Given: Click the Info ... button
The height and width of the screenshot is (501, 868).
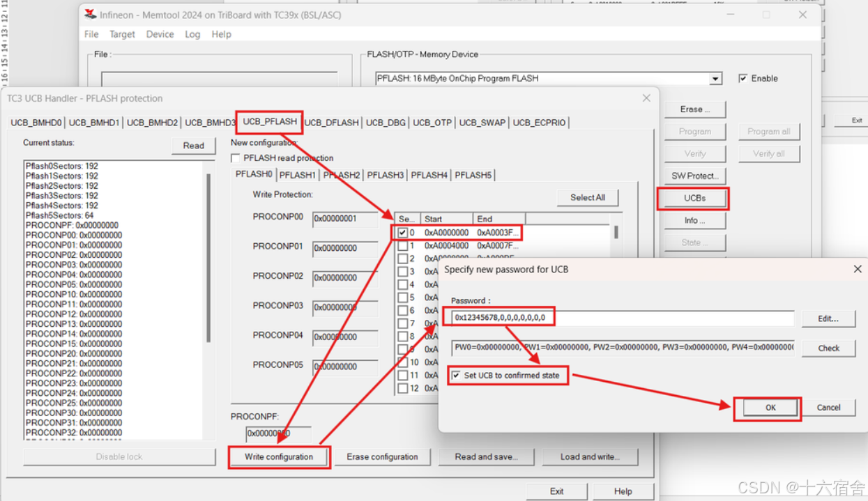Looking at the screenshot, I should coord(694,221).
